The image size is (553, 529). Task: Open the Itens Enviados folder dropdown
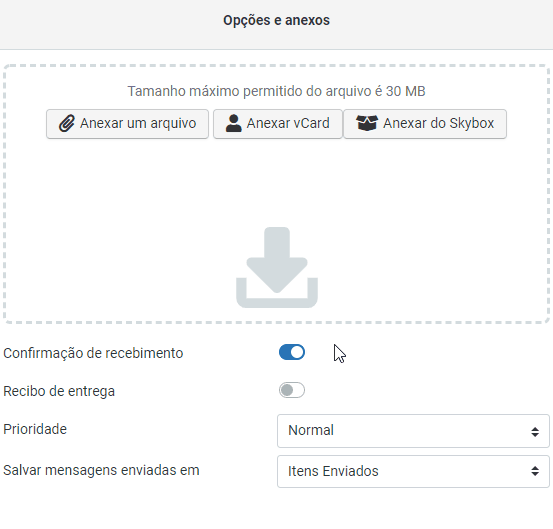(413, 471)
